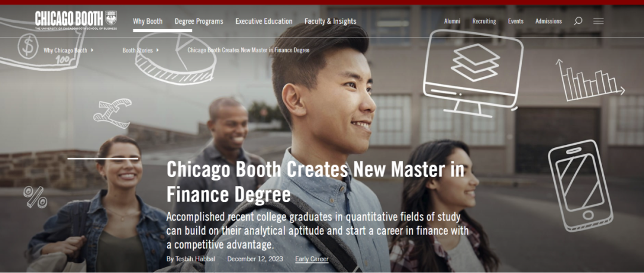Screen dimensions: 644x273
Task: Click the monitor with layers illustration
Action: tap(472, 72)
